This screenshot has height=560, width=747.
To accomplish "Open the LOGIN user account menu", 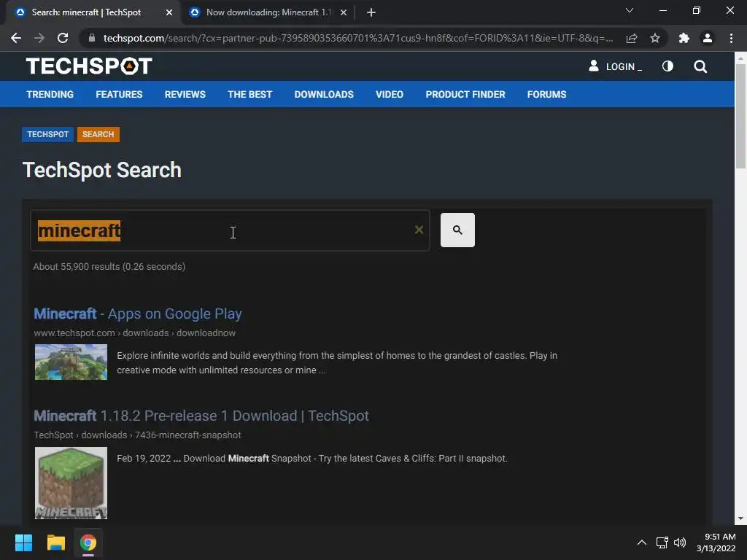I will click(615, 66).
